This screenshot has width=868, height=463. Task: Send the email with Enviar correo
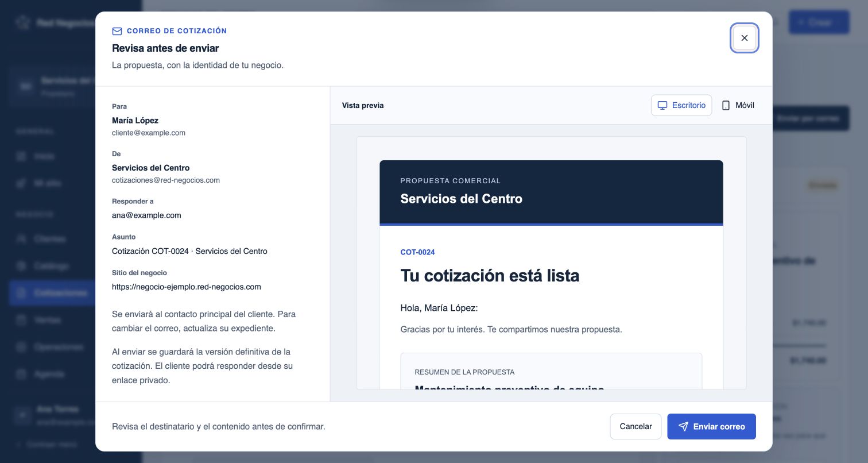711,426
